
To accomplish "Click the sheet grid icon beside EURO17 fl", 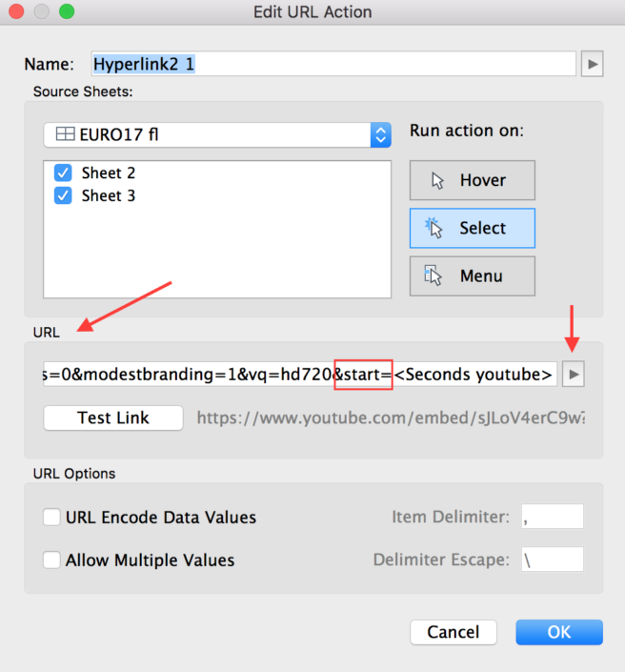I will click(x=65, y=134).
